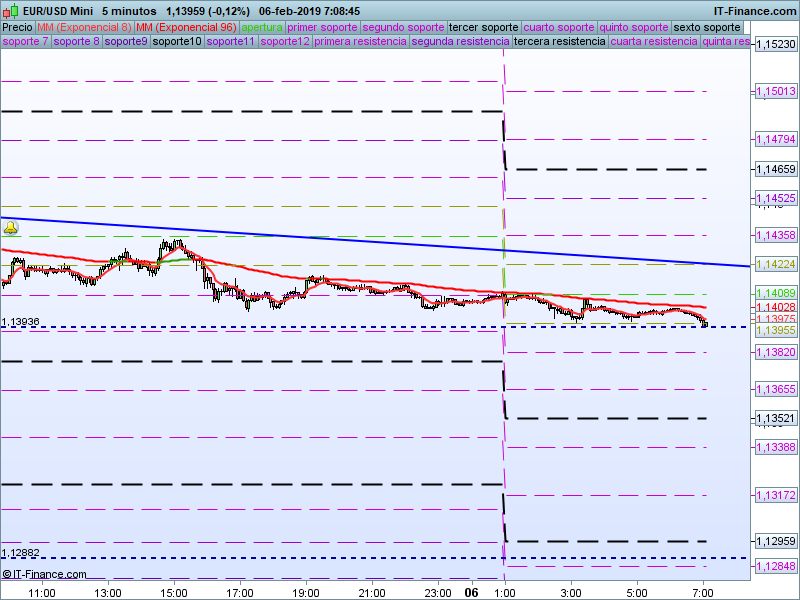Click price label 1,13820 on axis
Screen dimensions: 800x600
[x=776, y=352]
